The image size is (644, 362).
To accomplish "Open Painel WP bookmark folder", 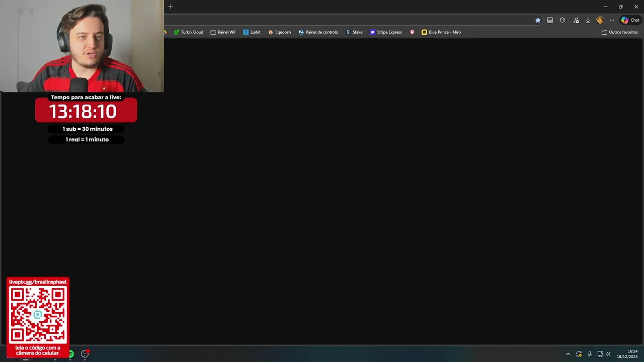I will coord(223,32).
